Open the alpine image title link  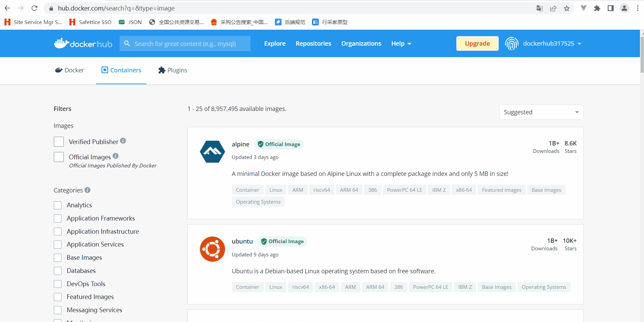[240, 144]
